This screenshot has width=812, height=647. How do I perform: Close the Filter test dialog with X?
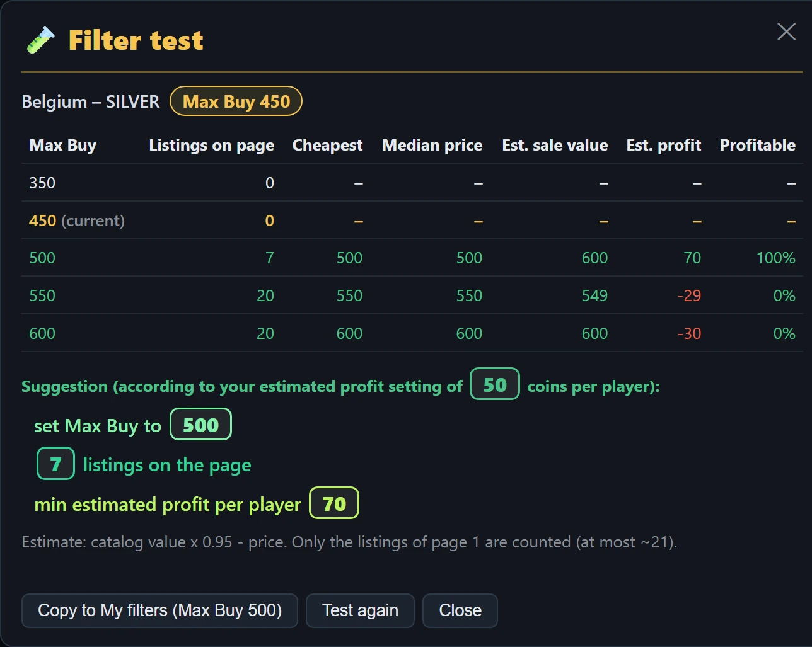pyautogui.click(x=786, y=31)
